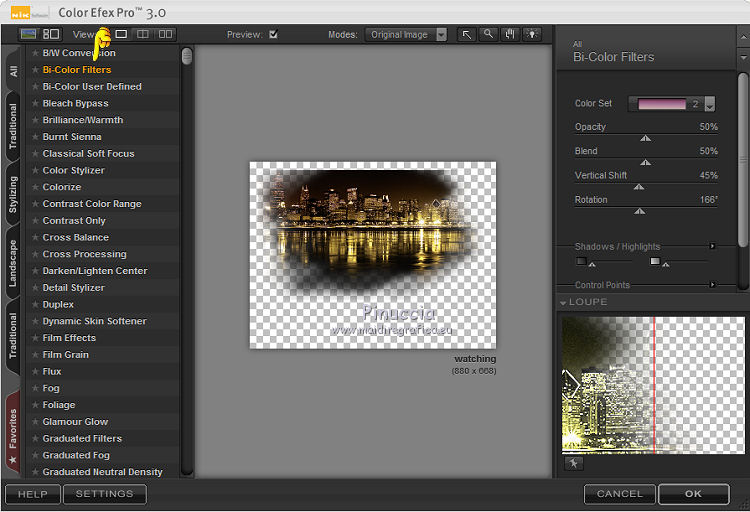Switch to the Favorites tab

click(x=13, y=433)
